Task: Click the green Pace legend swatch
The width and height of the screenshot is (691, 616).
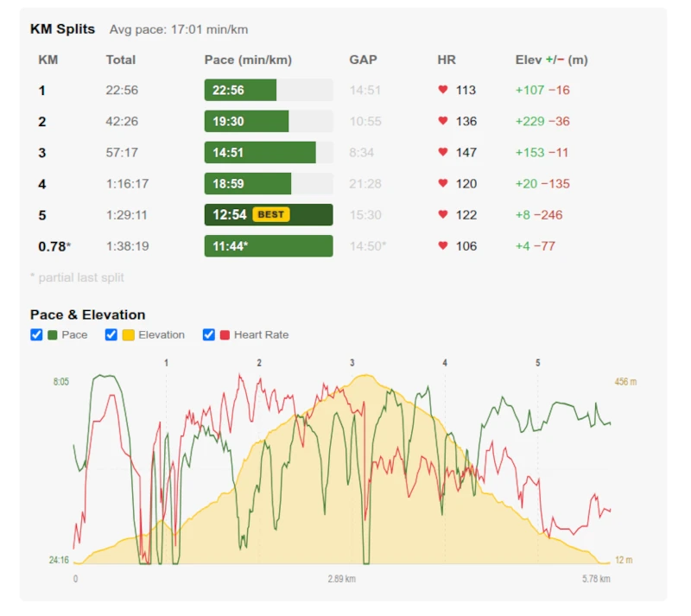Action: [x=53, y=335]
